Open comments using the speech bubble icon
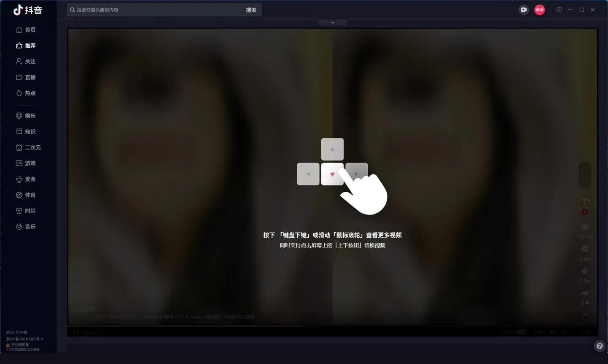 [x=585, y=249]
